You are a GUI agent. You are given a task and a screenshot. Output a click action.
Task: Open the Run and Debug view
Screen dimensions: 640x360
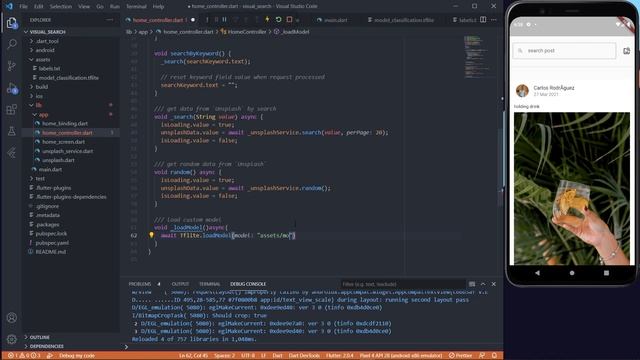tap(11, 88)
